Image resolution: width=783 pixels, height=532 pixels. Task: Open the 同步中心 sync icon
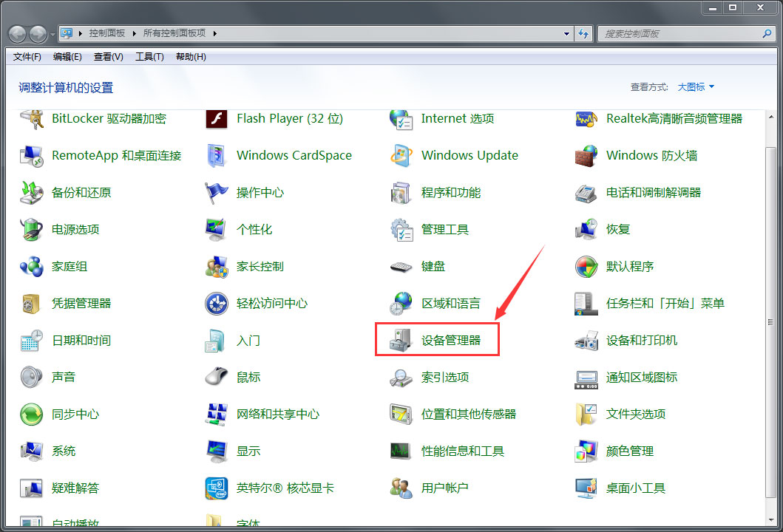[x=31, y=415]
